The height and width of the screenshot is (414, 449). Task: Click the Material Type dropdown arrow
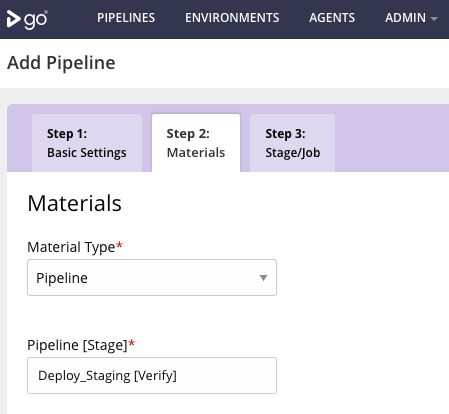click(263, 278)
